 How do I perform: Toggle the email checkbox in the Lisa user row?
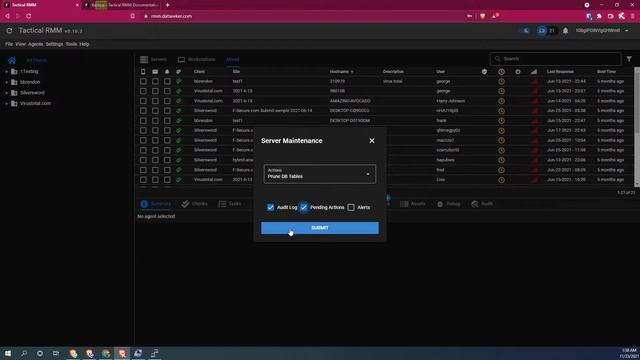[x=155, y=180]
